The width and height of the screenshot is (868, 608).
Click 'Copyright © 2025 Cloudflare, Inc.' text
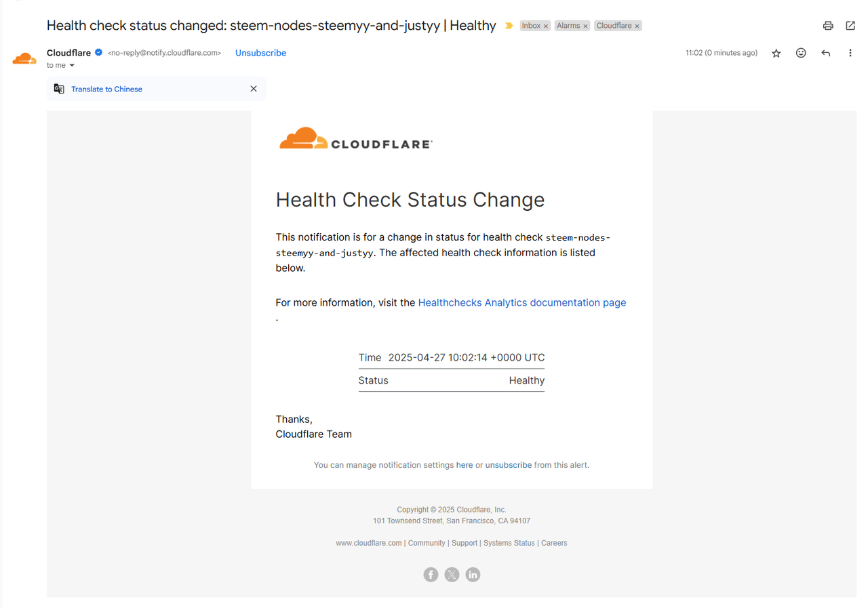tap(452, 510)
